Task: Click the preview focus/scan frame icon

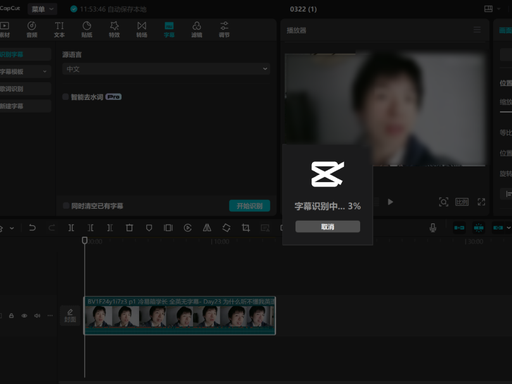Action: [x=443, y=202]
